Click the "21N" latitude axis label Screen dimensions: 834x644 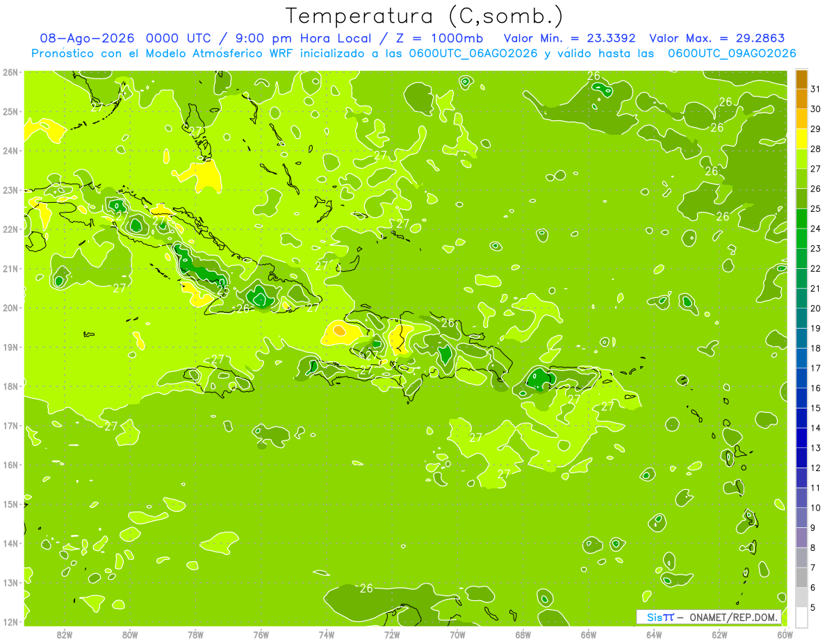point(10,268)
